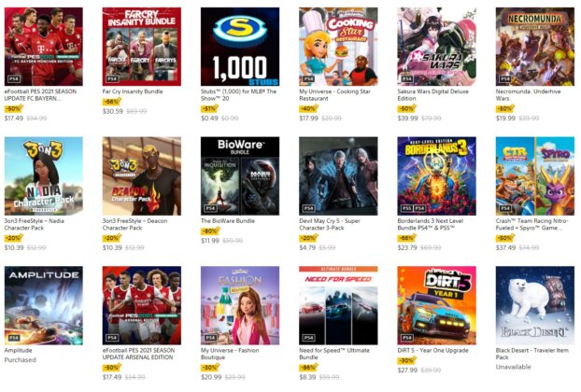This screenshot has height=392, width=581.
Task: Open the Need for Speed Ultimate Bundle cover
Action: click(x=338, y=305)
